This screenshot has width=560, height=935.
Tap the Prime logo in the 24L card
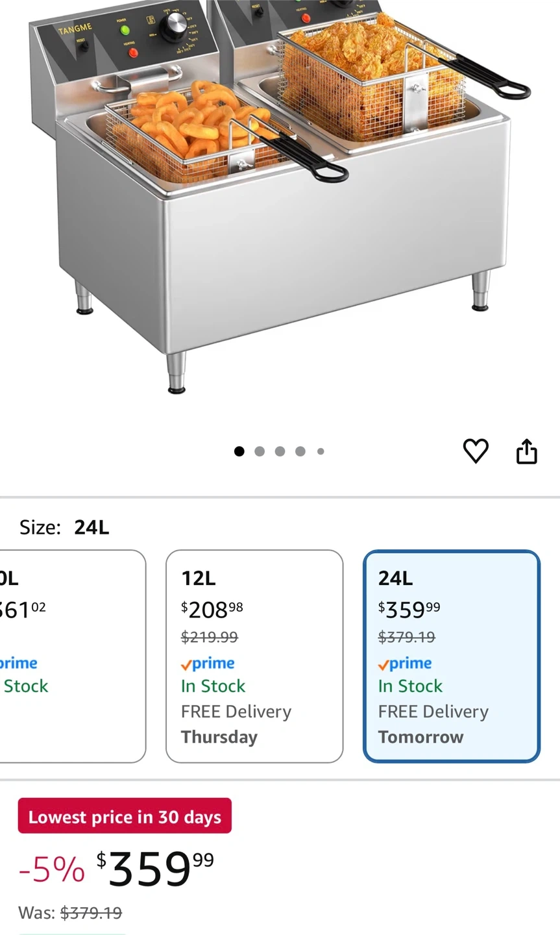(x=405, y=664)
